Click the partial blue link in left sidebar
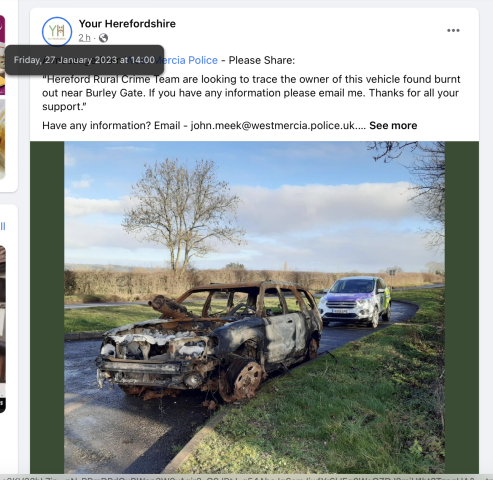The height and width of the screenshot is (480, 493). [x=3, y=227]
